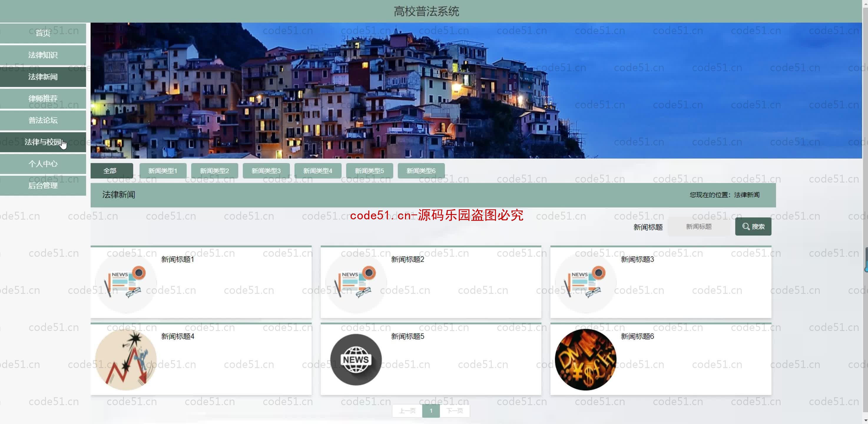This screenshot has width=868, height=424.
Task: Select 新闻类型1 filter tab
Action: tap(162, 170)
